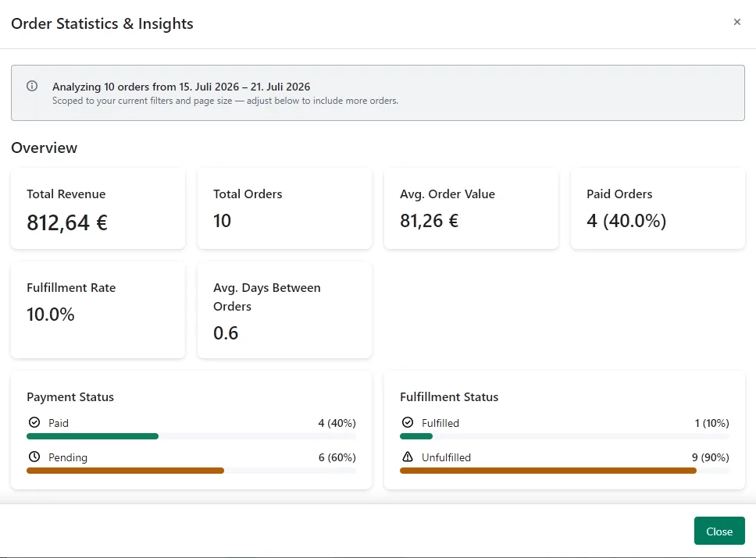
Task: Close the Order Statistics dialog with X
Action: coord(736,22)
